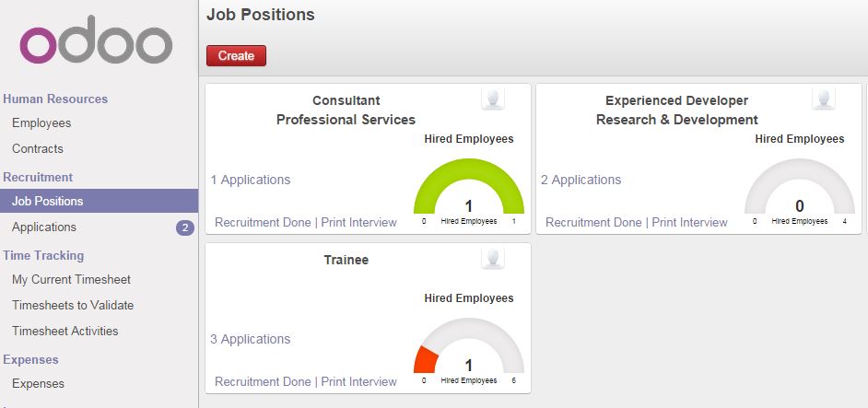Open the Contracts menu item
Viewport: 868px width, 408px height.
(38, 148)
